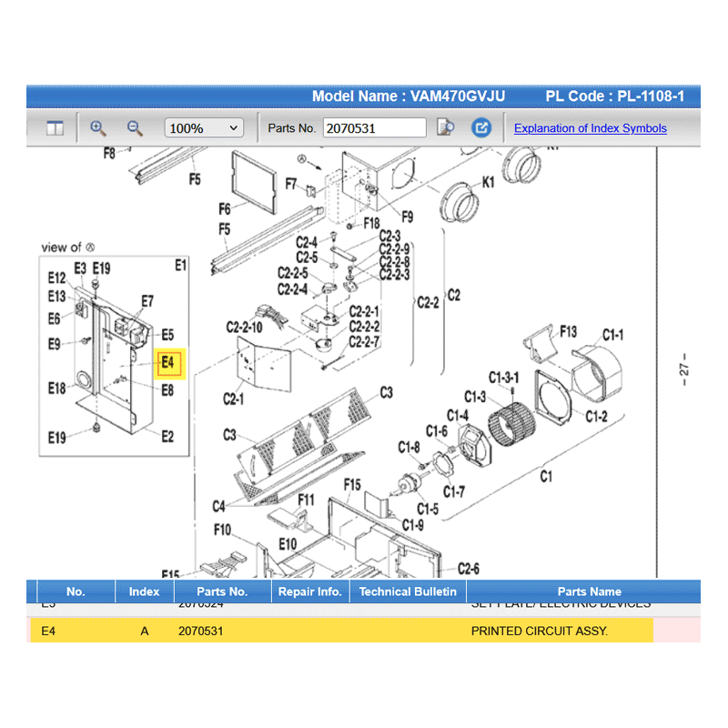728x728 pixels.
Task: Click the zoom out magnifier
Action: pyautogui.click(x=135, y=128)
